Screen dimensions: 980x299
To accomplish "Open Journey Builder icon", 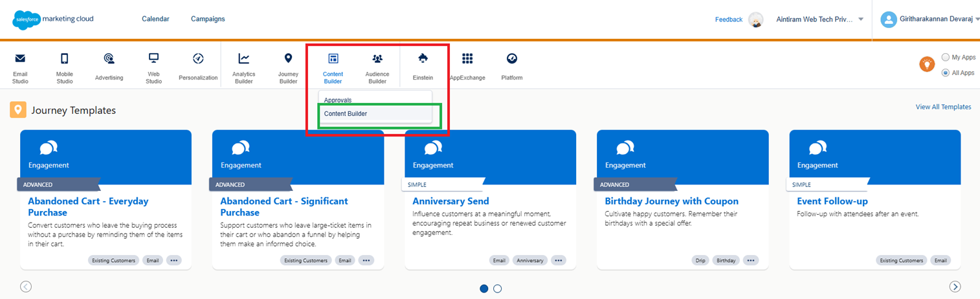I will coord(288,59).
